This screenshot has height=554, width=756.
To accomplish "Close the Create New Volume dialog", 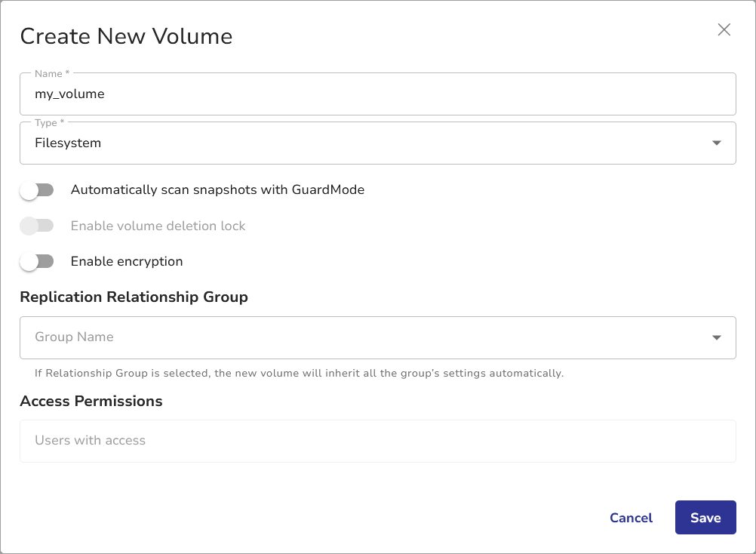I will pyautogui.click(x=724, y=30).
